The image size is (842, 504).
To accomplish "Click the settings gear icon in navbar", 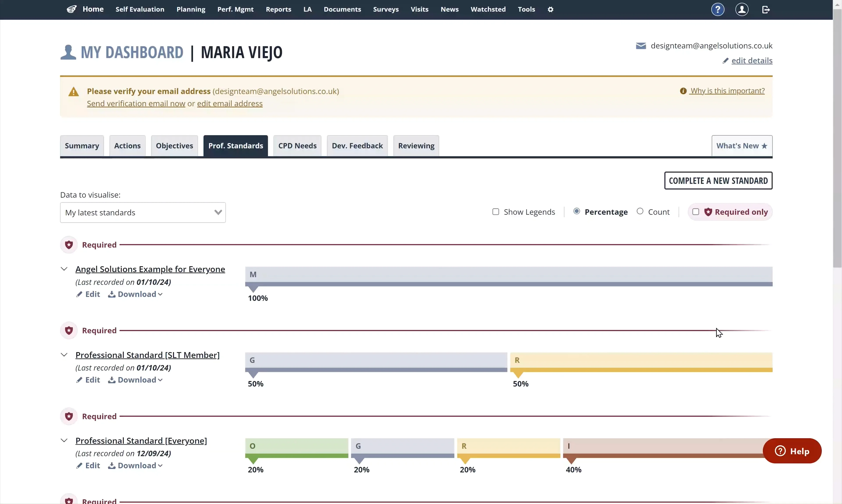I will tap(550, 9).
